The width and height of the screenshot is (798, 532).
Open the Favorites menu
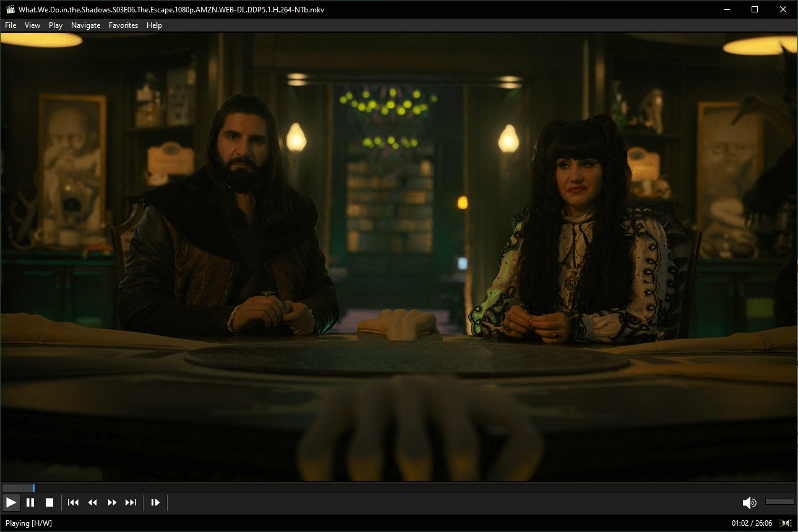123,25
